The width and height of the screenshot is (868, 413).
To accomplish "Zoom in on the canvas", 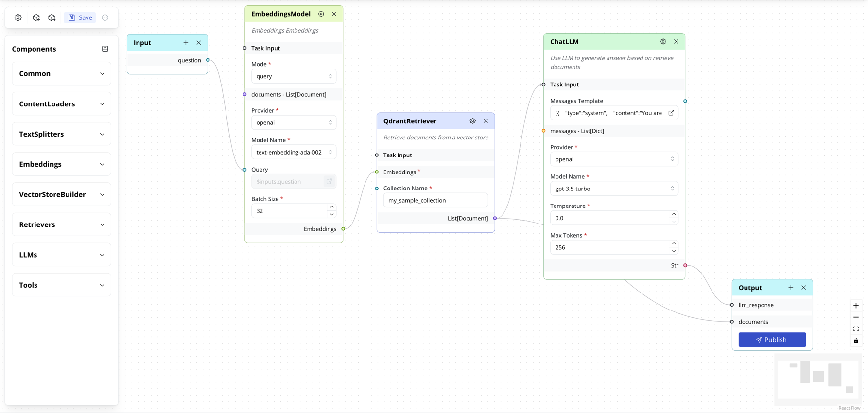I will pos(856,306).
